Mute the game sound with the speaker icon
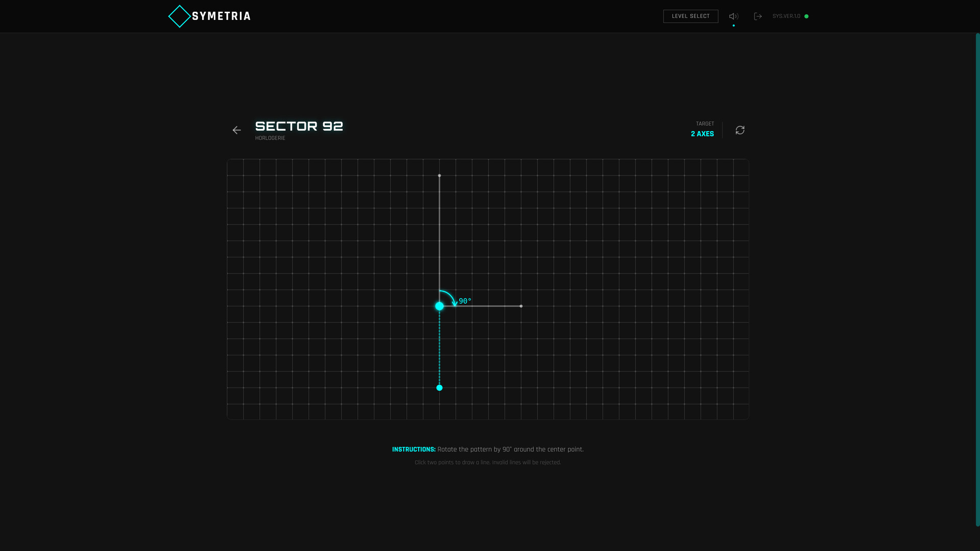The image size is (980, 551). pos(733,16)
